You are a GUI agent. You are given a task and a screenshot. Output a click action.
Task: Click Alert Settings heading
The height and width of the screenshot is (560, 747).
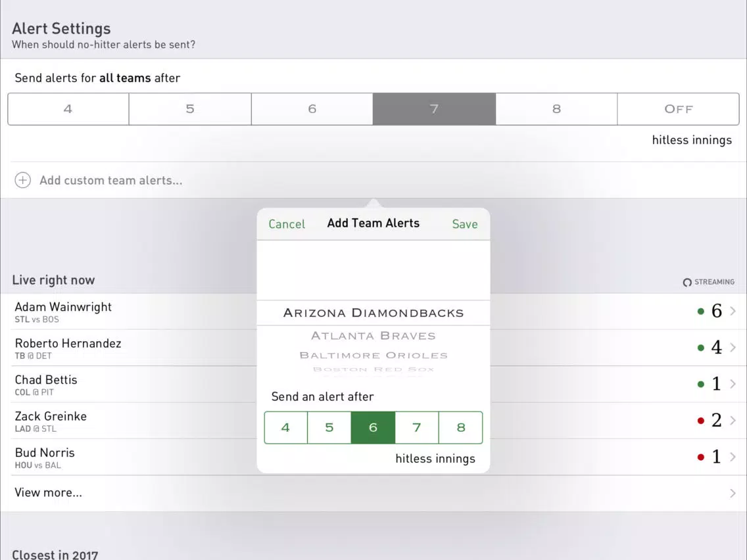[61, 28]
